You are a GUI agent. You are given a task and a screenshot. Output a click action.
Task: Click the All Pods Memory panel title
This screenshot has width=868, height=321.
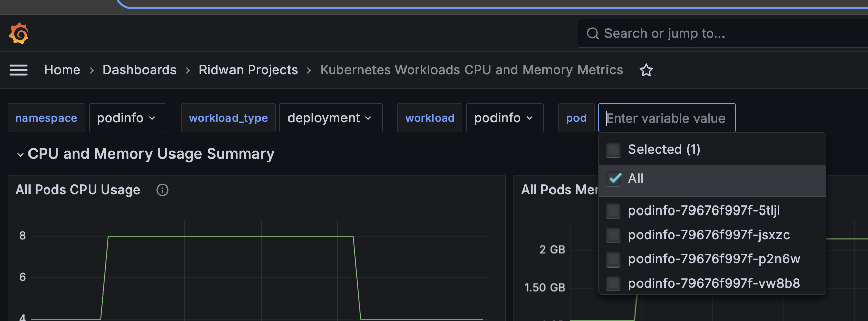coord(560,190)
